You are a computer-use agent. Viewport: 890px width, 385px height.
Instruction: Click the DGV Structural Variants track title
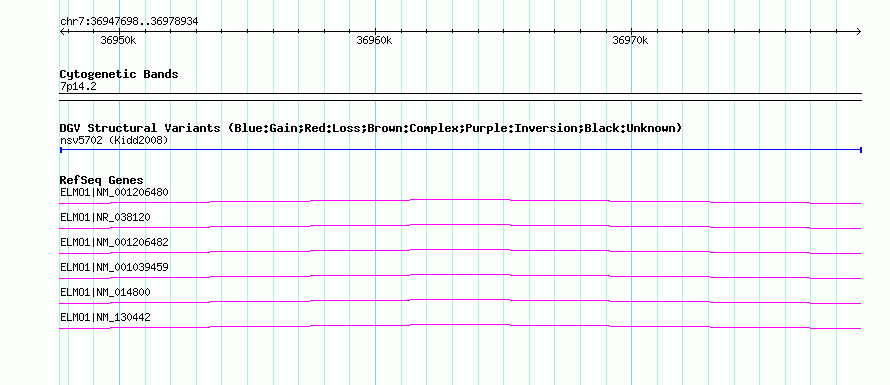coord(371,128)
